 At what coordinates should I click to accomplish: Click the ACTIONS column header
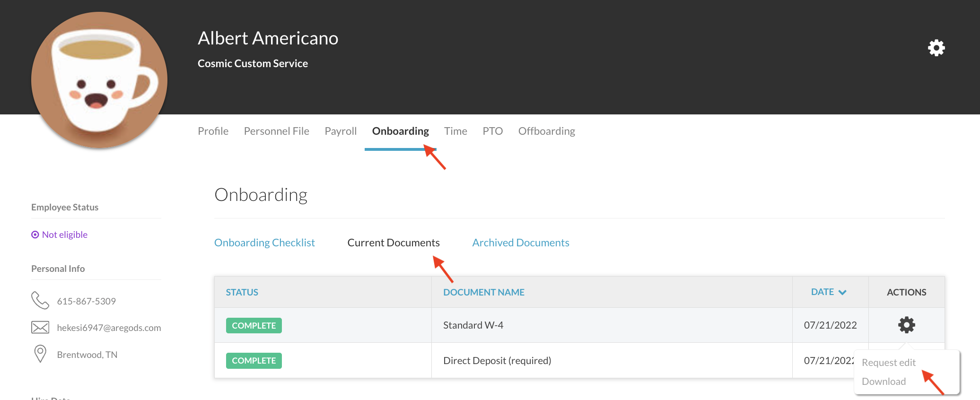[906, 292]
